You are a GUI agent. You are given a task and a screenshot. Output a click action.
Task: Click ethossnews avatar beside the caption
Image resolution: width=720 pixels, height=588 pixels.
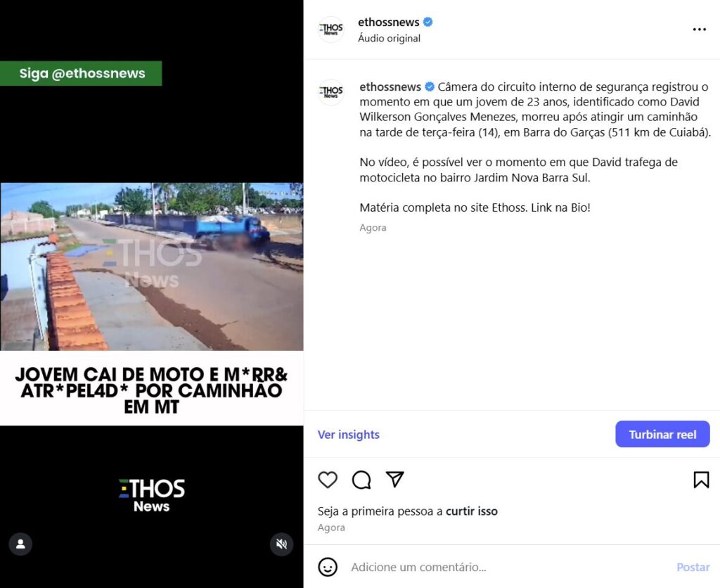(x=331, y=92)
